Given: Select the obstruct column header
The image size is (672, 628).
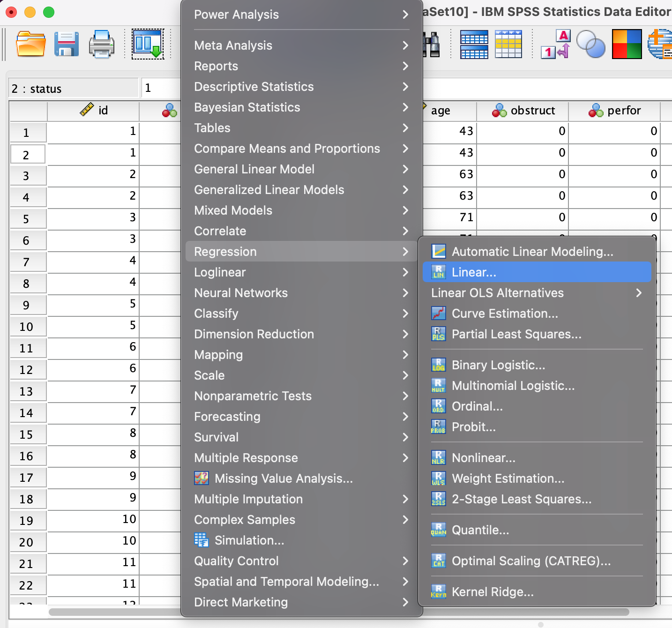Looking at the screenshot, I should pos(523,111).
